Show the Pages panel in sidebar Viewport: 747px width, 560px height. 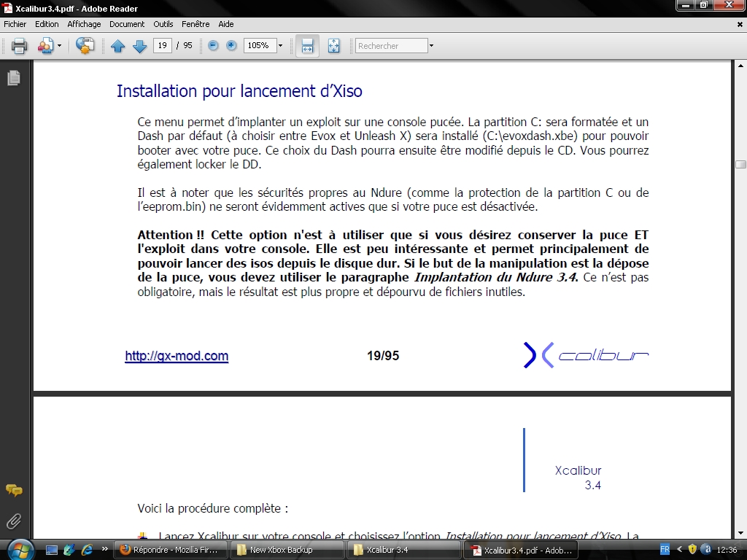coord(14,77)
